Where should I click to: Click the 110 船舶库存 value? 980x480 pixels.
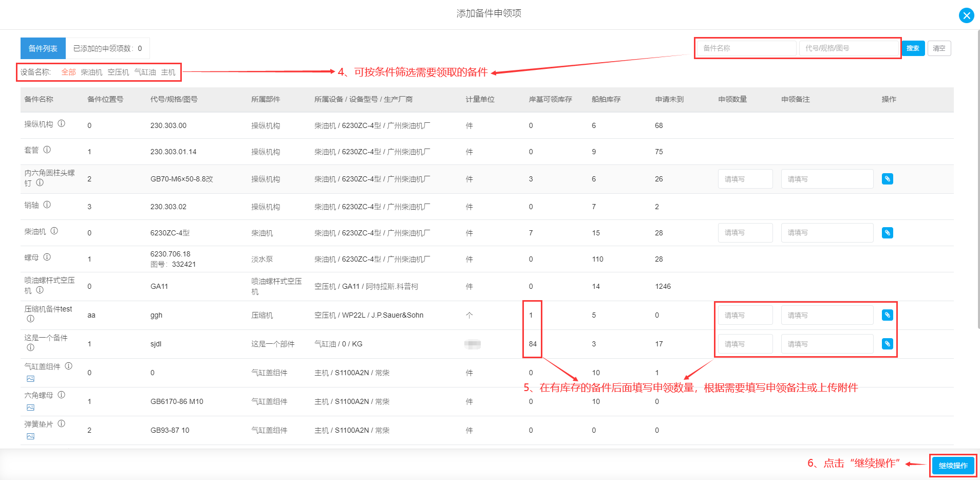tap(597, 259)
